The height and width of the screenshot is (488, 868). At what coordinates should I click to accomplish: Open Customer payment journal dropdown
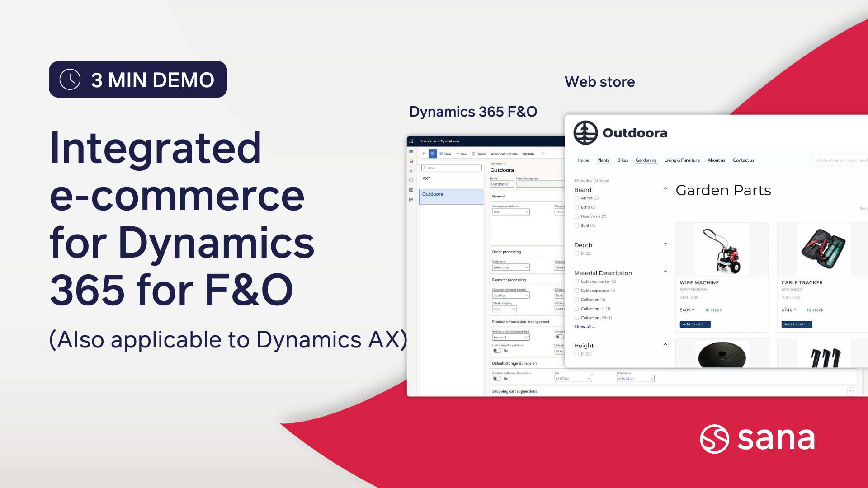(x=511, y=296)
